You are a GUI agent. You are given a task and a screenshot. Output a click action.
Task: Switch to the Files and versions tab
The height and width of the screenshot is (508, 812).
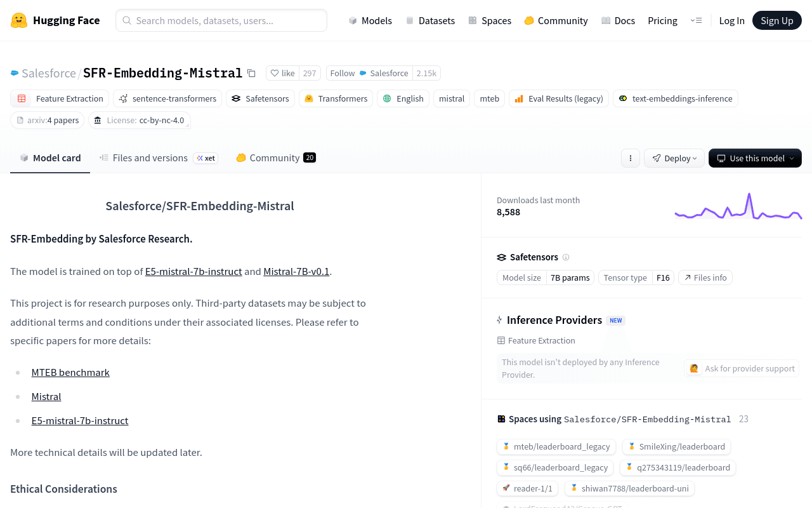tap(159, 158)
